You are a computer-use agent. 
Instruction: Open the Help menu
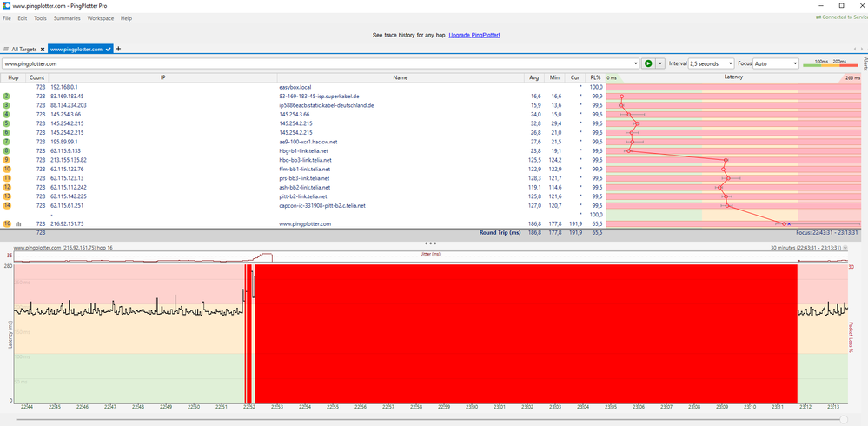pyautogui.click(x=126, y=18)
